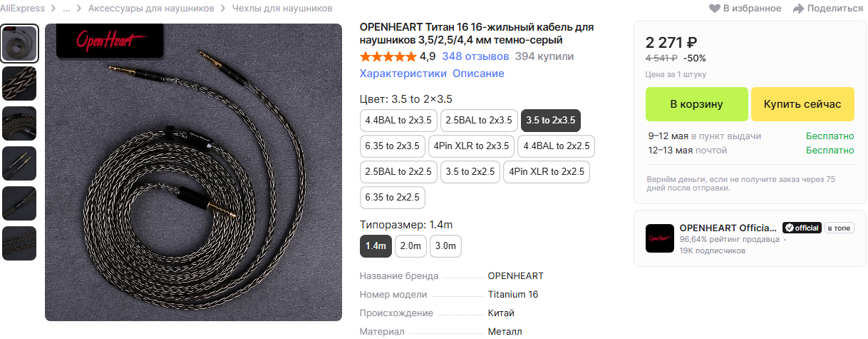Select the first product thumbnail

click(20, 44)
